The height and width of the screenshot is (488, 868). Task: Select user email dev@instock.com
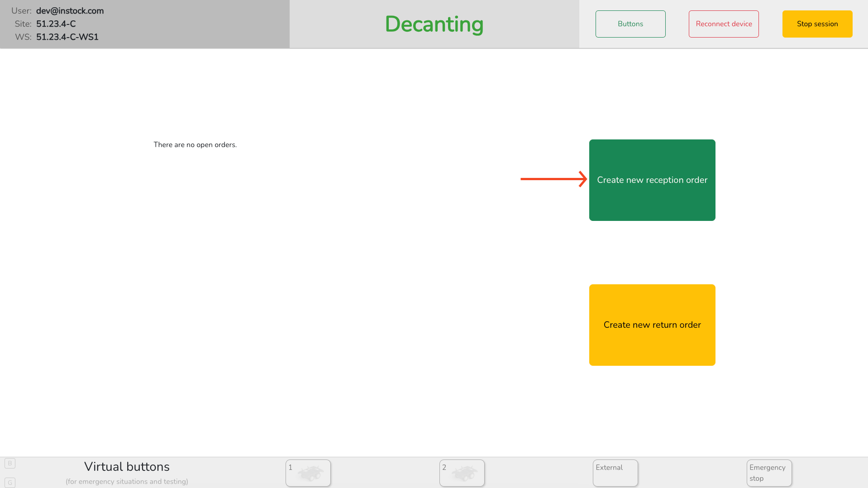(x=70, y=11)
